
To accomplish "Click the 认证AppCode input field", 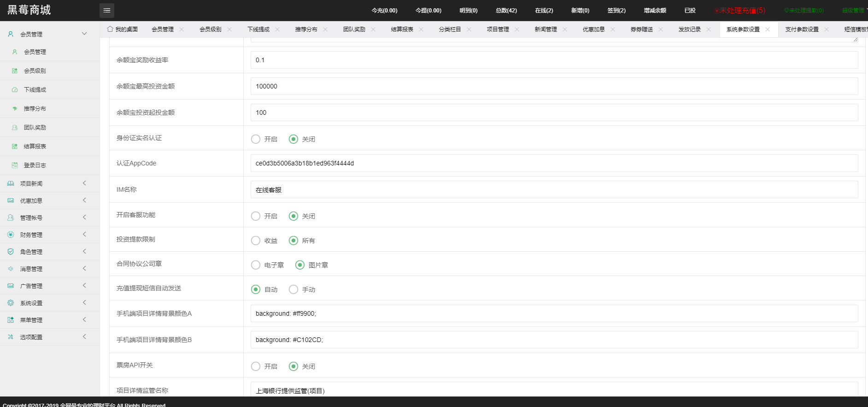I will point(554,163).
